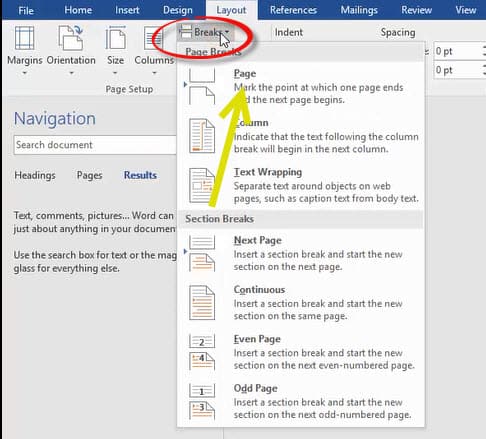The image size is (486, 439).
Task: Click the Orientation page icon
Action: click(x=71, y=38)
